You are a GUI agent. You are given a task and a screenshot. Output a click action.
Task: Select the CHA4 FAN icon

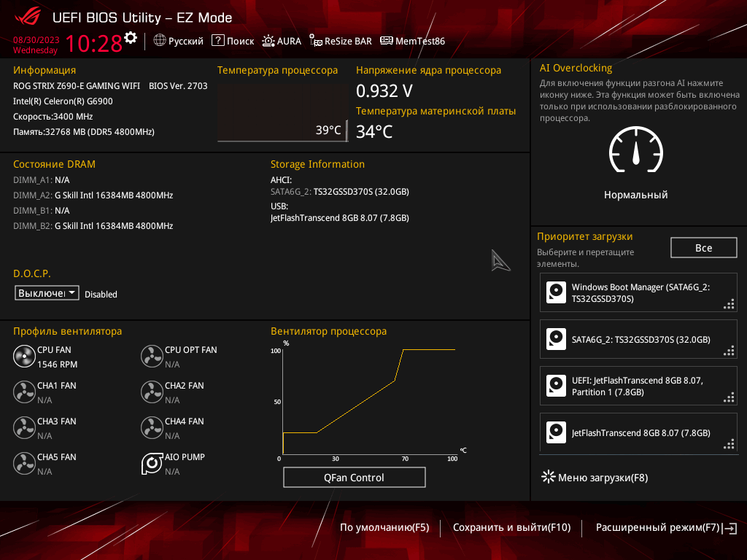pos(152,427)
